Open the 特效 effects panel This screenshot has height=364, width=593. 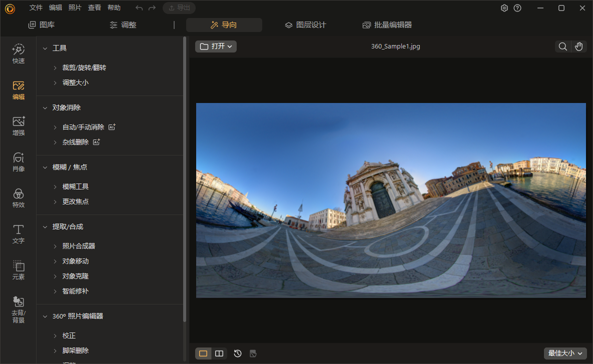[18, 197]
